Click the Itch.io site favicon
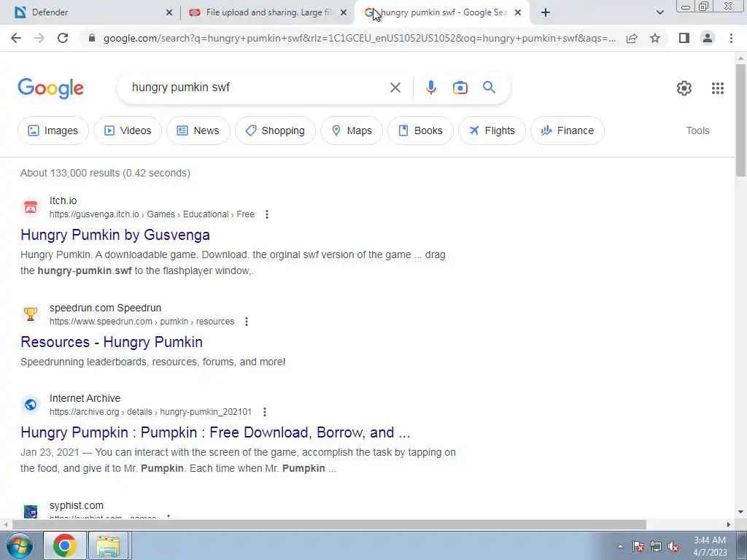Viewport: 747px width, 560px height. [x=31, y=207]
